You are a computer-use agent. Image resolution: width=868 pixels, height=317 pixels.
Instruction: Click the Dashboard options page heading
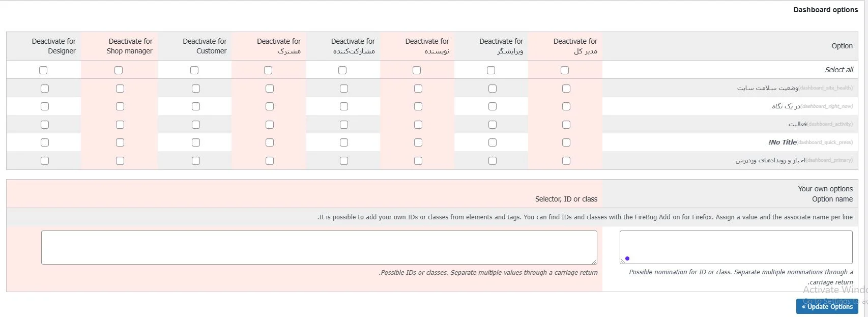click(825, 9)
